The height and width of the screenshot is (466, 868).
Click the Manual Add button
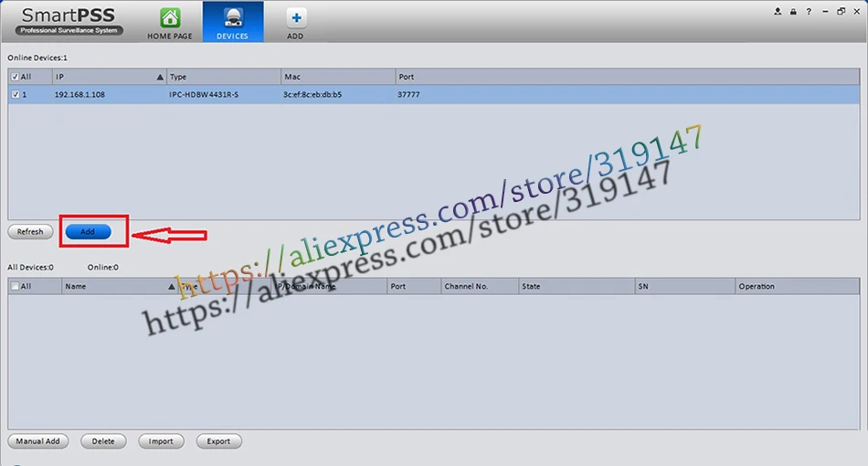[x=37, y=441]
